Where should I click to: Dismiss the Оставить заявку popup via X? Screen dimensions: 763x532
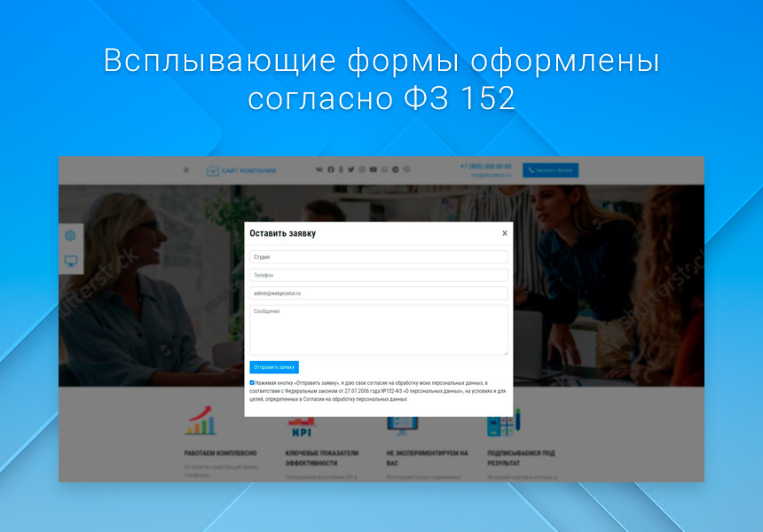(505, 232)
